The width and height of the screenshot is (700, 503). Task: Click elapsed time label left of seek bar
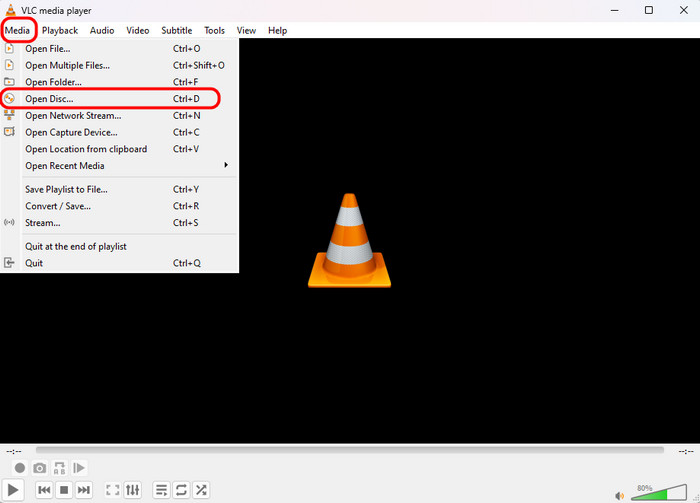coord(14,451)
